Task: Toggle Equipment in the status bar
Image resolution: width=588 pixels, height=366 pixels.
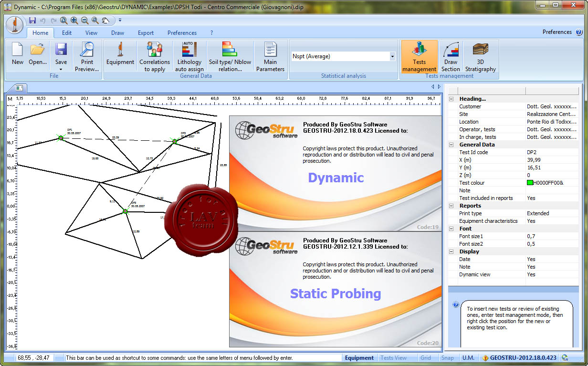Action: pos(359,358)
